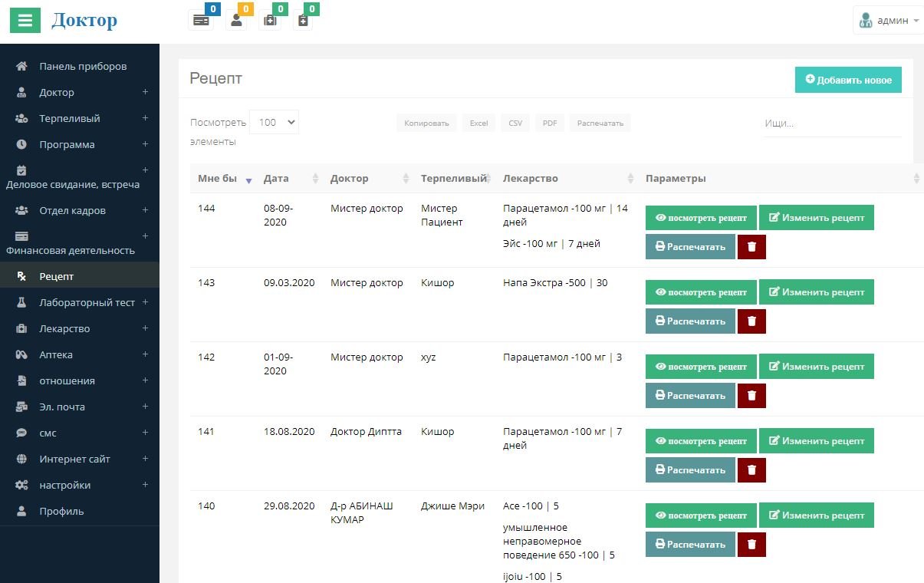The width and height of the screenshot is (924, 583).
Task: Click Изменить рецепт for prescription 144
Action: click(817, 218)
